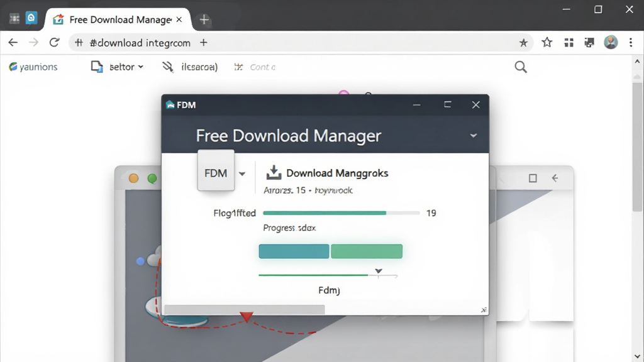644x362 pixels.
Task: Click the scroll up arrow of page scrollbar
Action: [x=638, y=62]
